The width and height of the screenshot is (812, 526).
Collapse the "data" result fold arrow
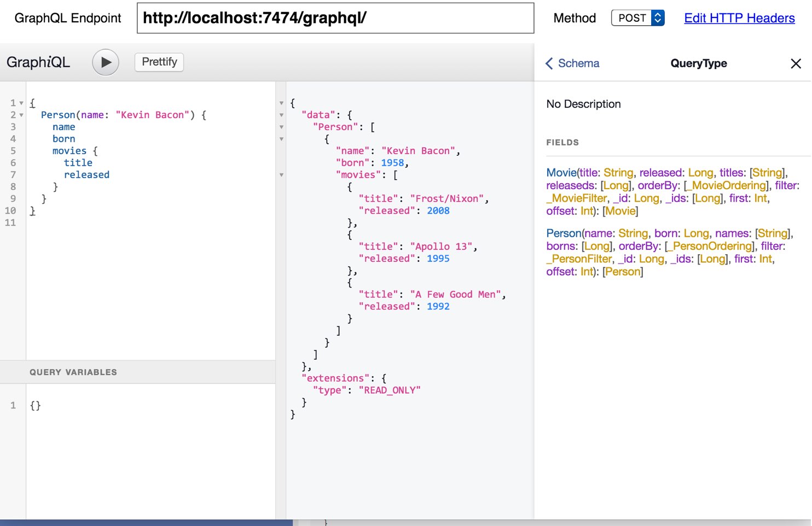tap(282, 115)
